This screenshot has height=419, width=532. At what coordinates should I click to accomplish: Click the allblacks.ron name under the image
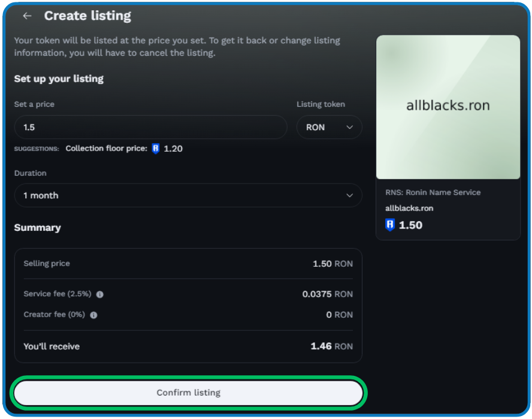coord(409,208)
